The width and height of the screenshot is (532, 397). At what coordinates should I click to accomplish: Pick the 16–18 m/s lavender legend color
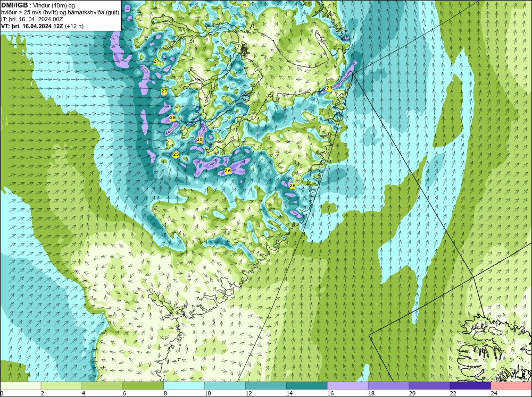(x=347, y=385)
